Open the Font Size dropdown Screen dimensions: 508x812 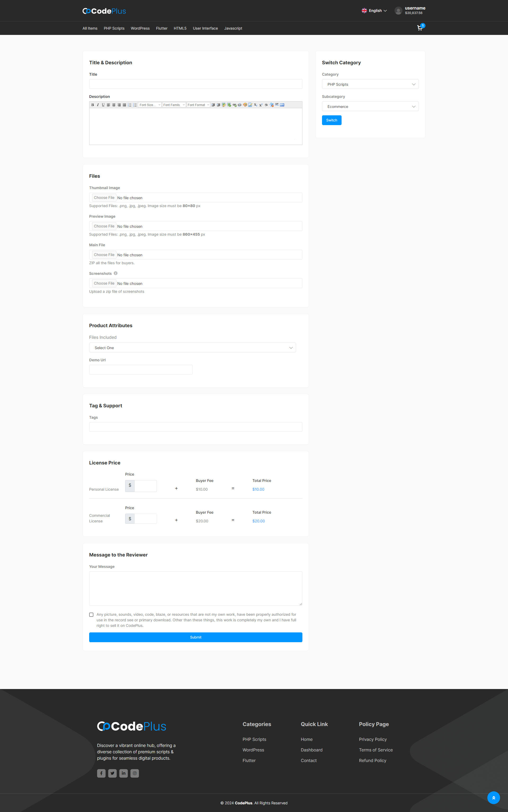(150, 105)
